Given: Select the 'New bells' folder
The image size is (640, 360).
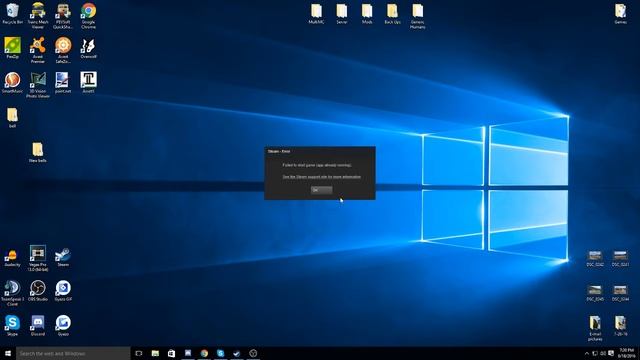Looking at the screenshot, I should (x=38, y=152).
